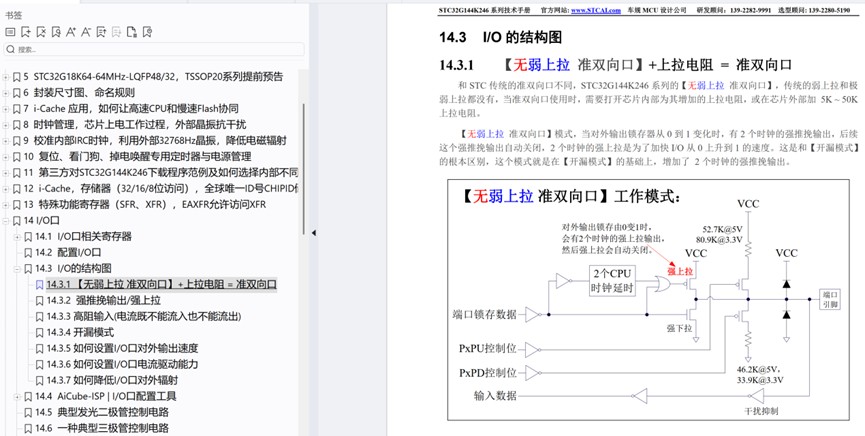This screenshot has width=865, height=436.
Task: Jump to bookmark 12 i-Cache，存储器
Action: [161, 189]
